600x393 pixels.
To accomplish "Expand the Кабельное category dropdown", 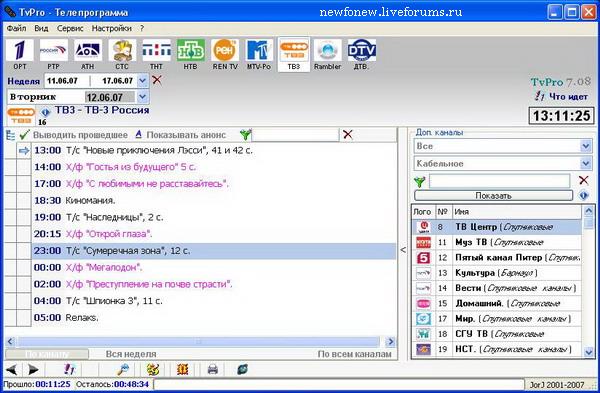I will 586,163.
